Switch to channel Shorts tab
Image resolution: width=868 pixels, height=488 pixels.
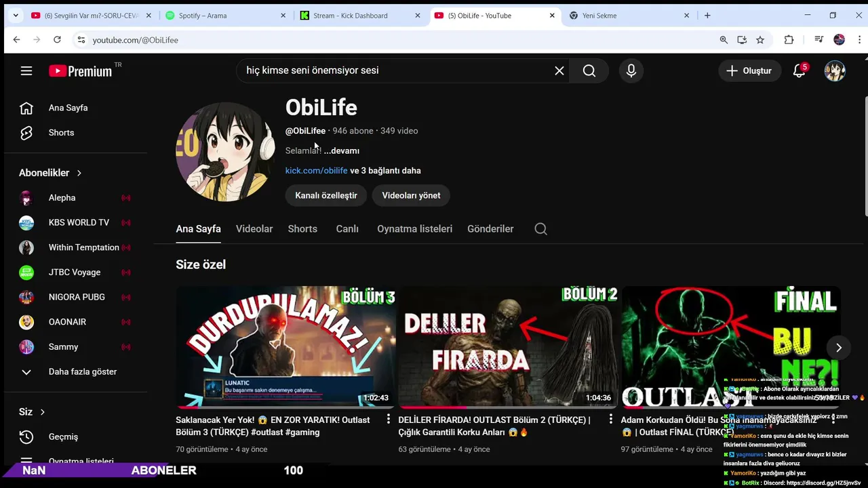point(302,229)
